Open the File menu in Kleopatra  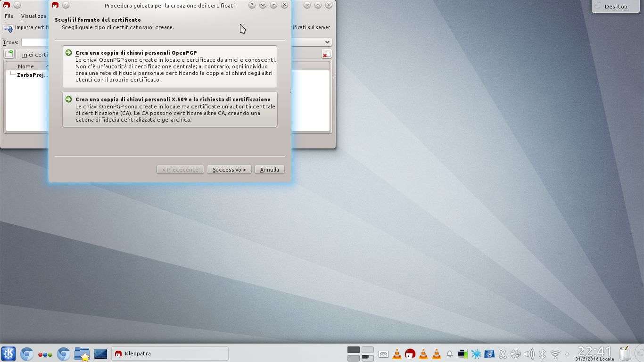[x=9, y=16]
